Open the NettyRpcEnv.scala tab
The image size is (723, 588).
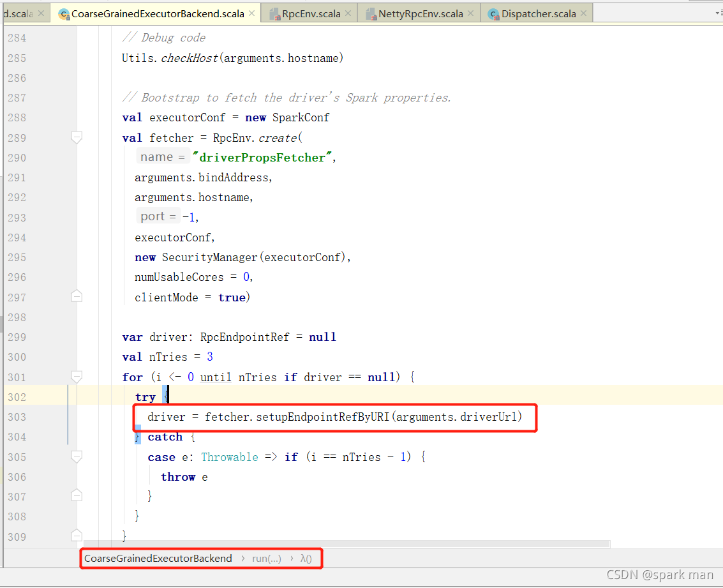[421, 14]
